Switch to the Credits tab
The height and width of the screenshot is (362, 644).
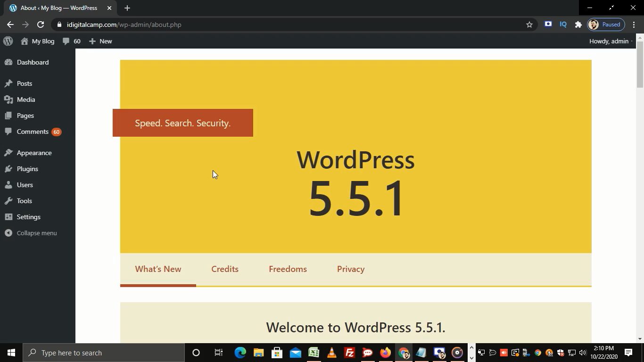pyautogui.click(x=225, y=269)
